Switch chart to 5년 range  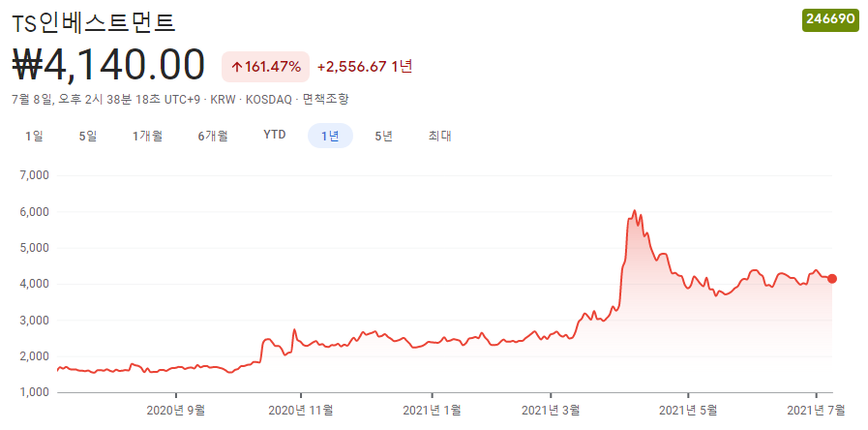point(383,136)
